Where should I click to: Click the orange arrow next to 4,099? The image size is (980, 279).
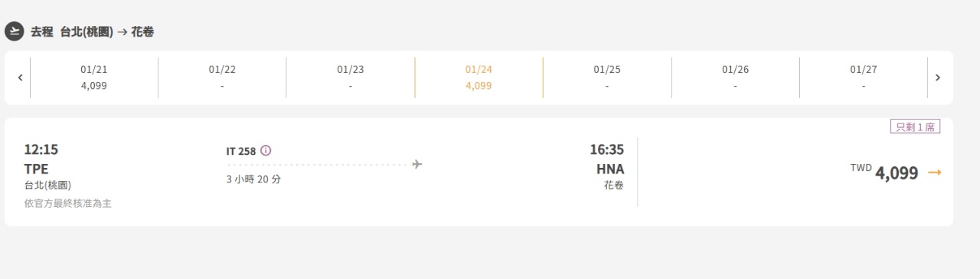934,172
